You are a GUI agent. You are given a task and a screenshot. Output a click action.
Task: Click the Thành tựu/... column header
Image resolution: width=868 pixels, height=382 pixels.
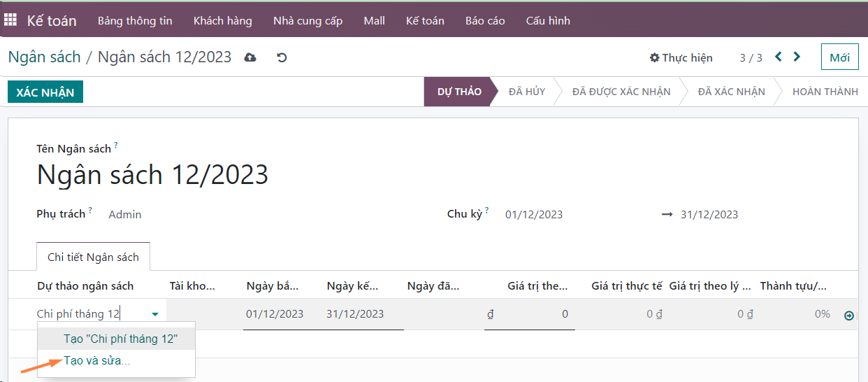pyautogui.click(x=793, y=285)
